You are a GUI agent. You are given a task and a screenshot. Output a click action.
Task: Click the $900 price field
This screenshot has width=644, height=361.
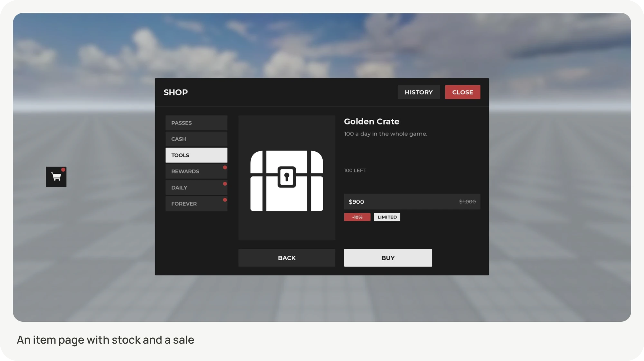pyautogui.click(x=412, y=201)
